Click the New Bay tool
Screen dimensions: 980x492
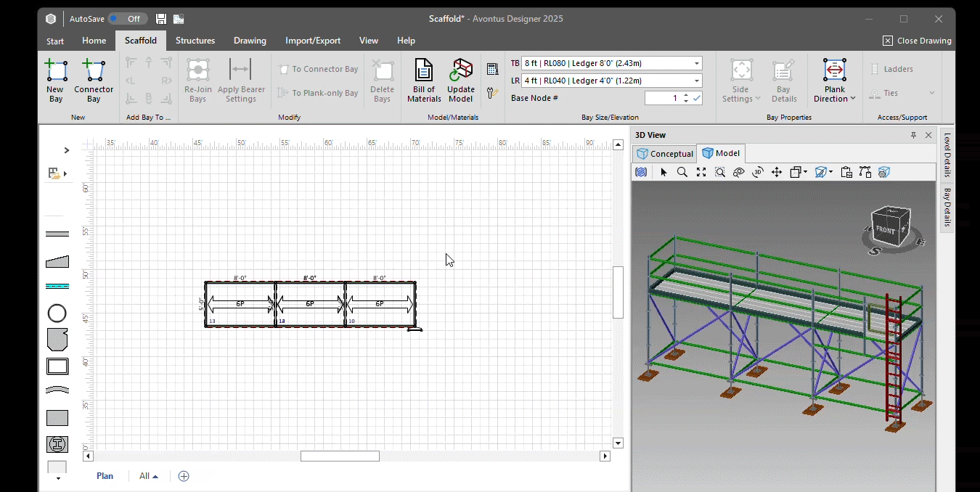pyautogui.click(x=56, y=81)
